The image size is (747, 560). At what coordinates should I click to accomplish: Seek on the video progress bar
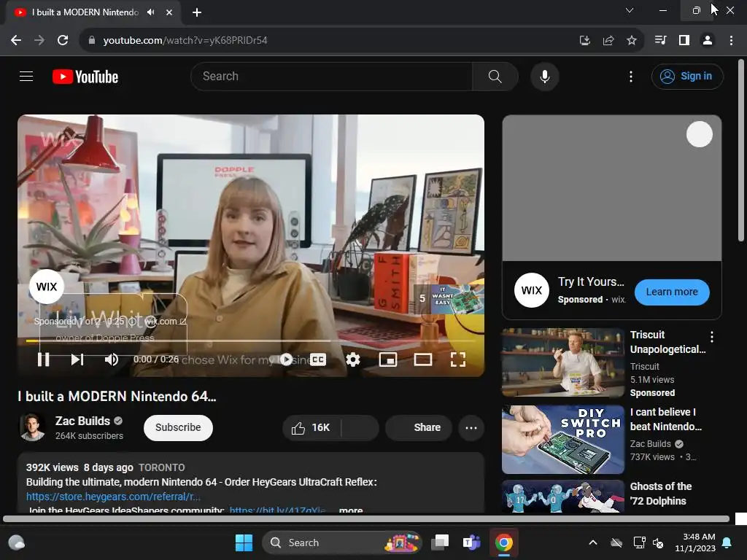coord(251,341)
